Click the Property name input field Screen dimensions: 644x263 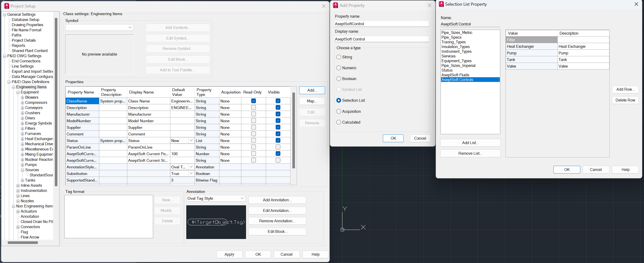382,24
